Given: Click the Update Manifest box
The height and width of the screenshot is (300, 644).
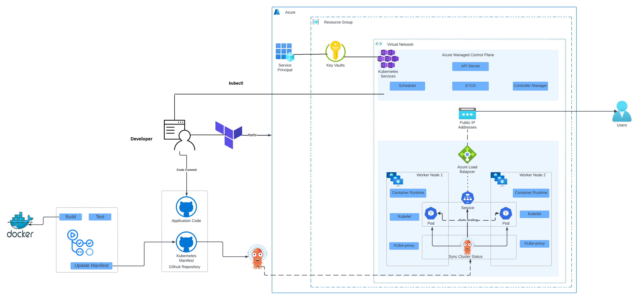Looking at the screenshot, I should [91, 266].
